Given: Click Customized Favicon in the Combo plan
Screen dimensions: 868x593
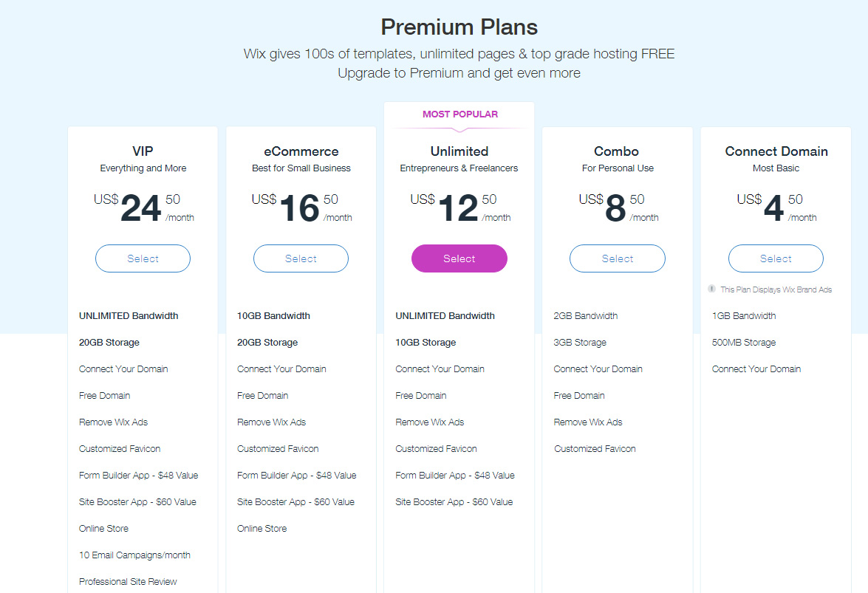Looking at the screenshot, I should (x=594, y=448).
